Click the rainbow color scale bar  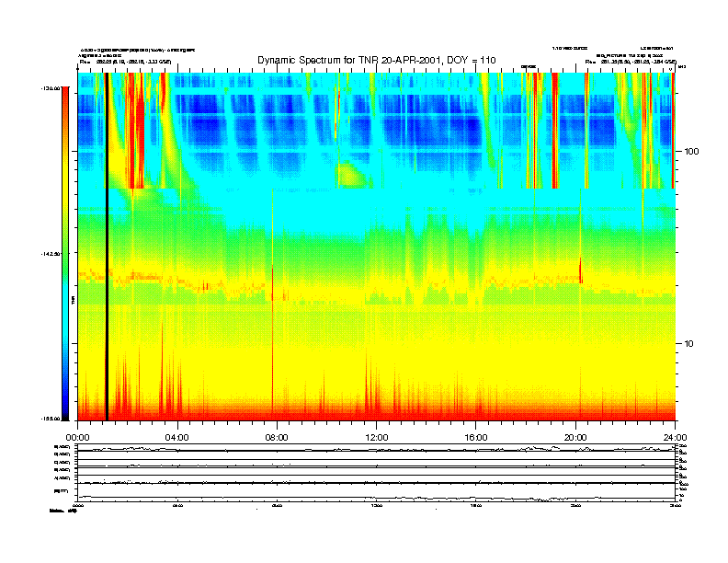[65, 254]
